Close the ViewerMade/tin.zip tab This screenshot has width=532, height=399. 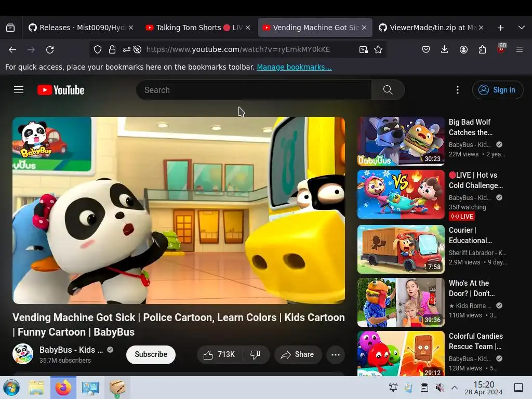pos(481,28)
